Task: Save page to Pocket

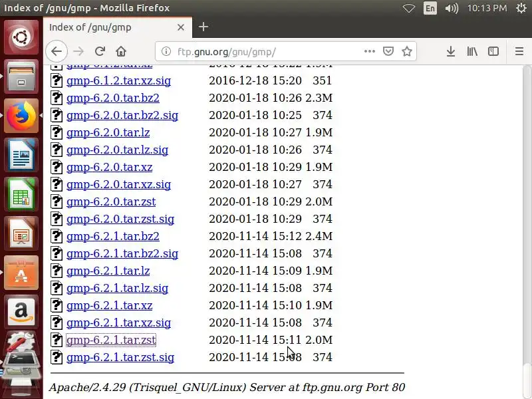Action: tap(388, 51)
